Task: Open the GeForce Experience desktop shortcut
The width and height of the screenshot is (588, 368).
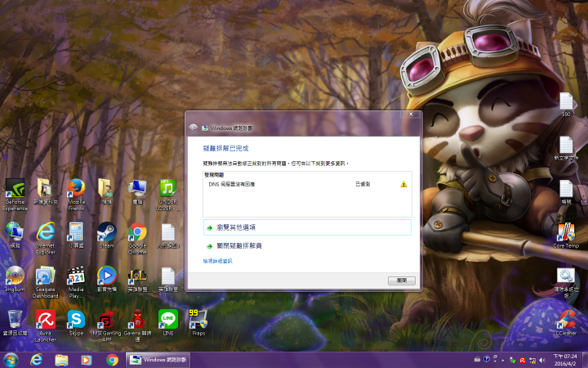Action: coord(15,195)
